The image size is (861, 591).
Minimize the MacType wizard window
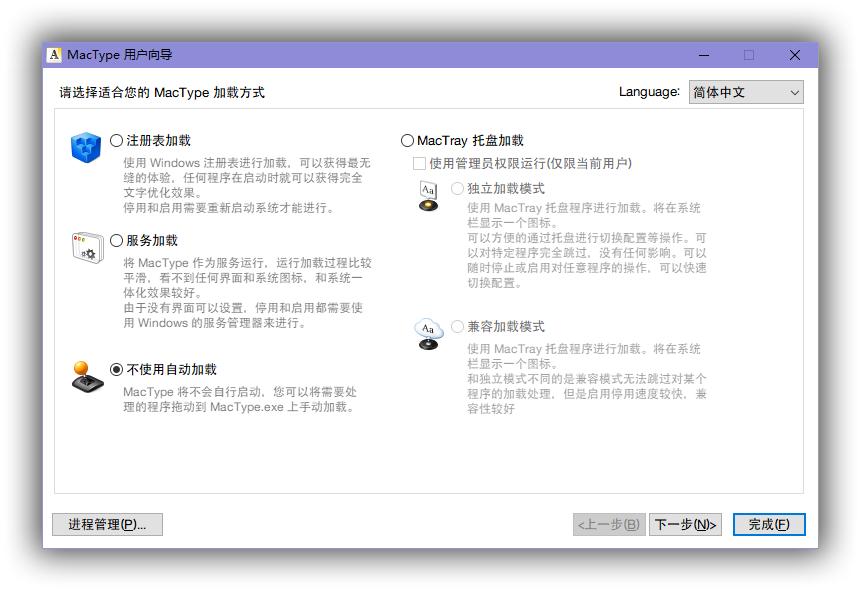pos(704,55)
